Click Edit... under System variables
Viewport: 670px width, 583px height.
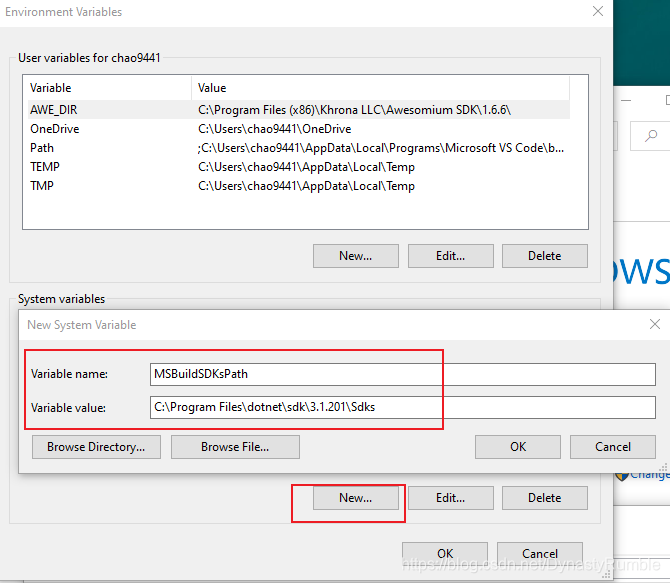pyautogui.click(x=450, y=498)
